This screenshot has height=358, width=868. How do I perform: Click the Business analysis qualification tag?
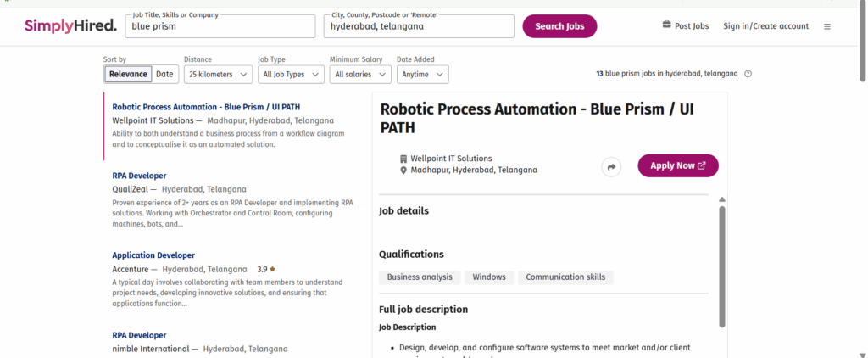point(420,277)
